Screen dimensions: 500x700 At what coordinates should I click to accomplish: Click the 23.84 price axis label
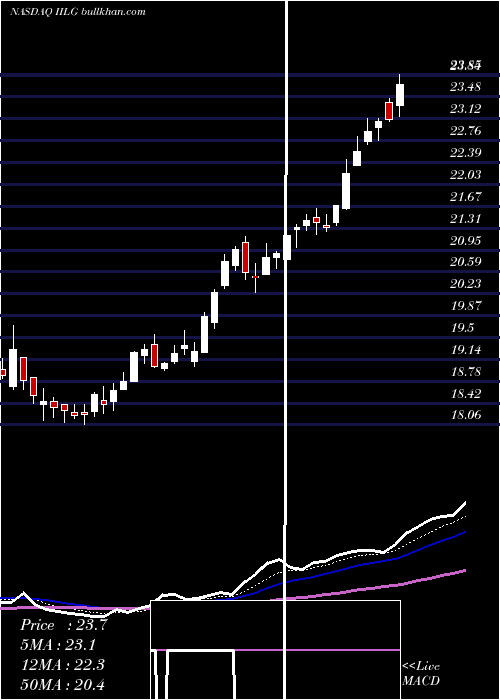(466, 66)
